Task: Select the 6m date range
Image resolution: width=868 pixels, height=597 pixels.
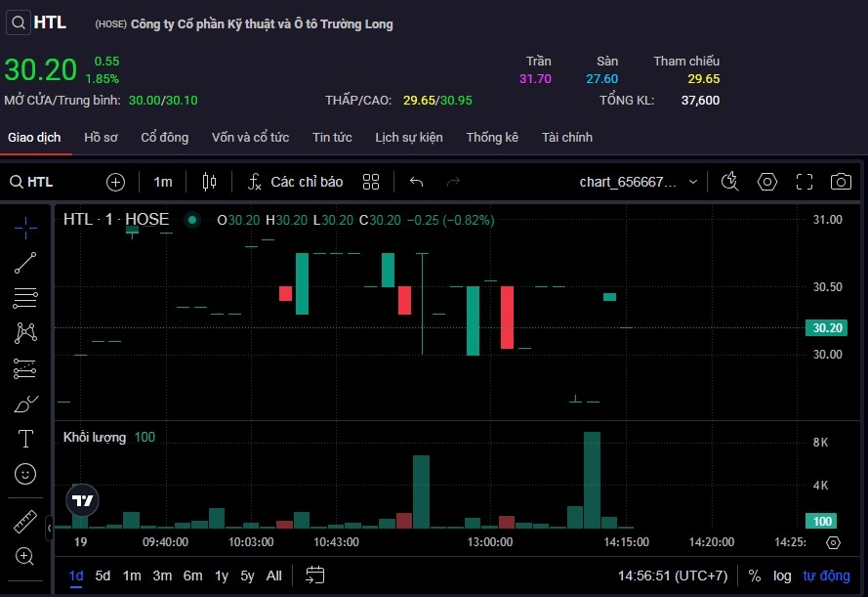Action: pyautogui.click(x=192, y=576)
